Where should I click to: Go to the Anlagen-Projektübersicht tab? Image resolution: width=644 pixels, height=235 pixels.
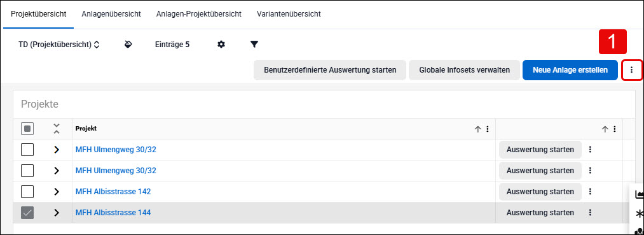pyautogui.click(x=199, y=14)
